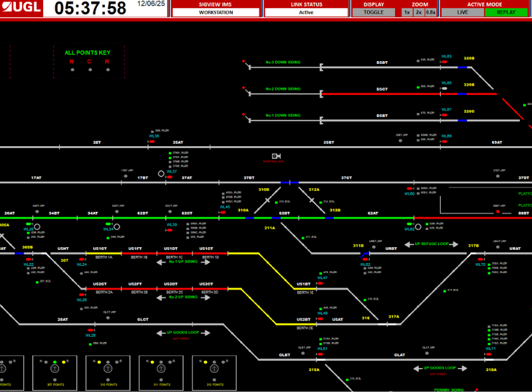532x392 pixels.
Task: Select R lamp in All Points Key
Action: [108, 70]
